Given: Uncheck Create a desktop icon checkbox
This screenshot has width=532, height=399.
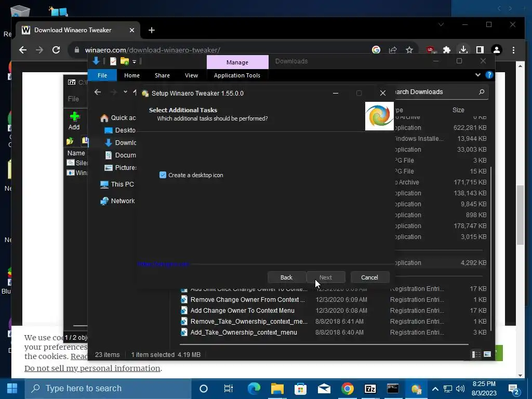Looking at the screenshot, I should 163,175.
